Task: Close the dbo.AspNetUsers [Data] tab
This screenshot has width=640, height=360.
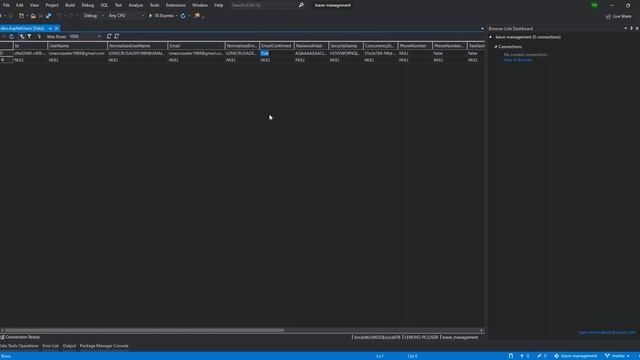Action: click(57, 29)
